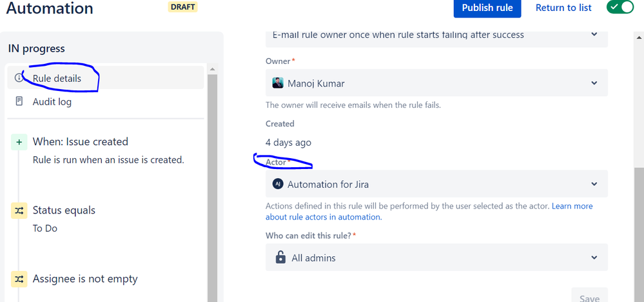The image size is (644, 302).
Task: Click the Assignee is not empty condition icon
Action: coord(19,279)
